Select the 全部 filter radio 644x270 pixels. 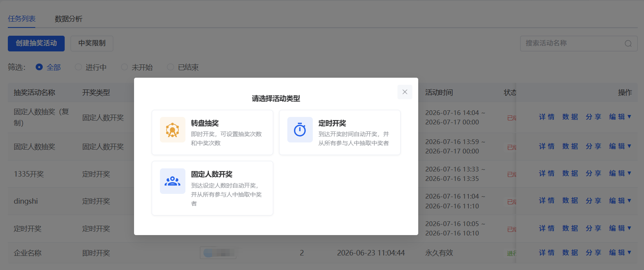click(39, 67)
